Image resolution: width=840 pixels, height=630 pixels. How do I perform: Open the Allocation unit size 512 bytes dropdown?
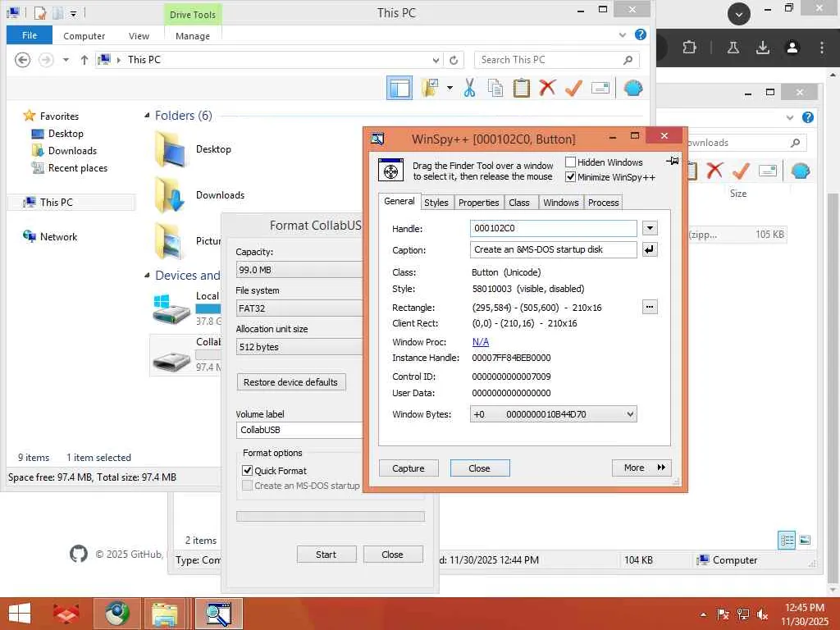tap(299, 347)
